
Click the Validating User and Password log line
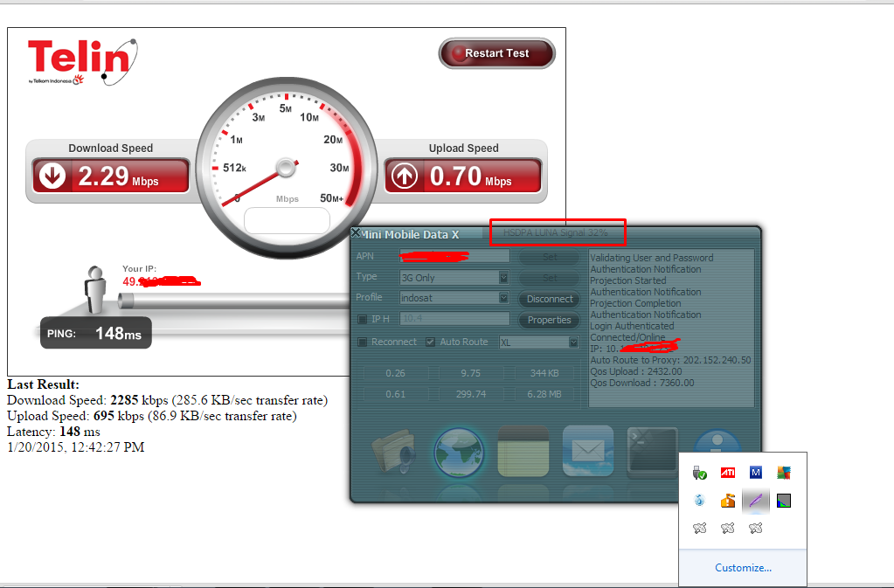point(652,258)
